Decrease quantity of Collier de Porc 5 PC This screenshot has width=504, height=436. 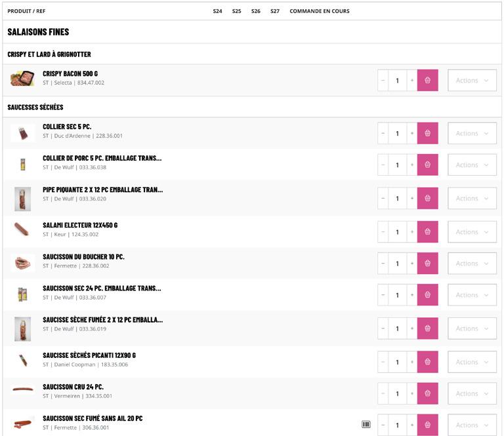click(x=383, y=165)
